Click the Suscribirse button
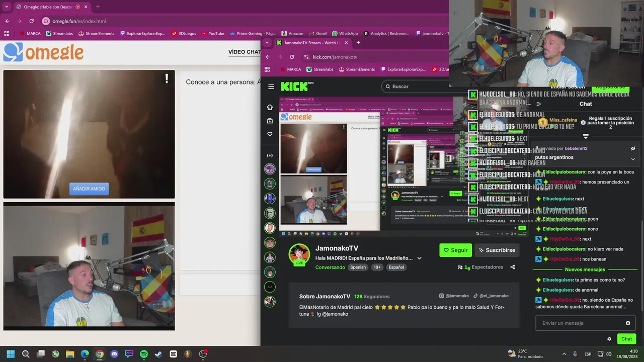This screenshot has width=644, height=362. 497,250
